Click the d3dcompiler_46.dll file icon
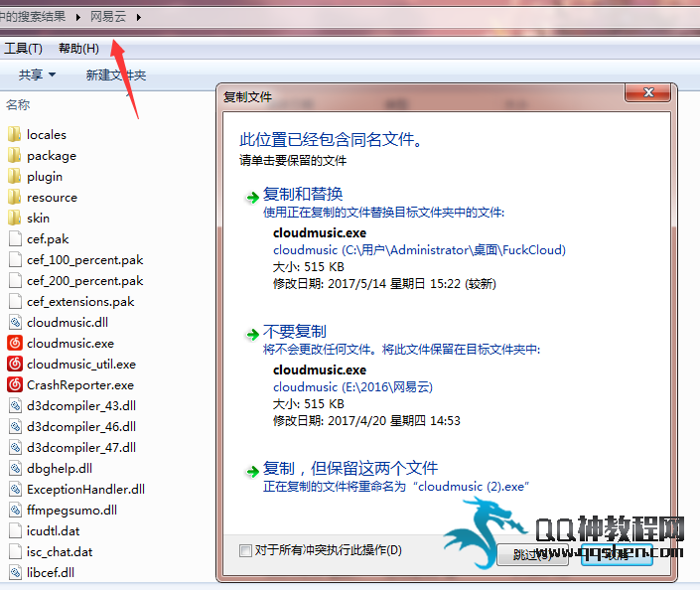The image size is (700, 590). click(x=15, y=426)
